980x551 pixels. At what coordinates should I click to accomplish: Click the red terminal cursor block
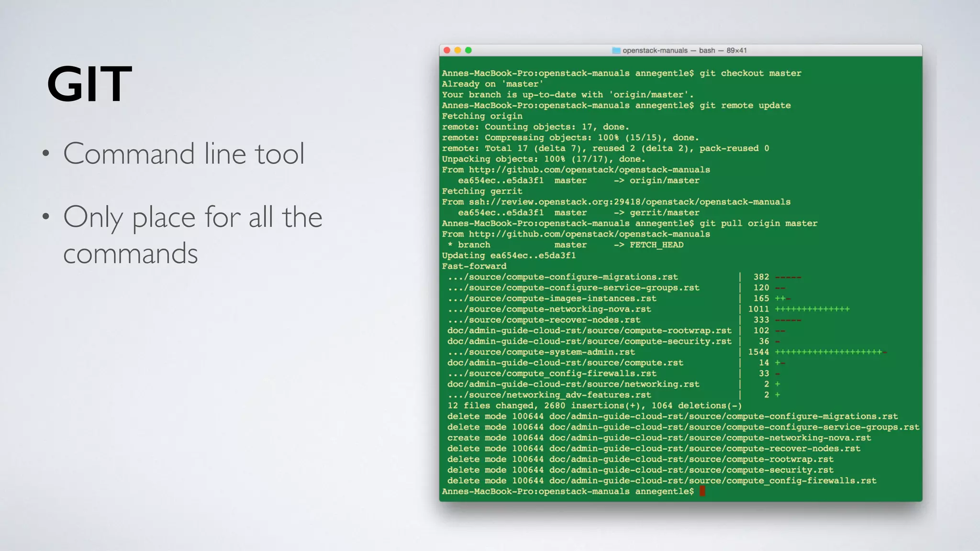(702, 491)
